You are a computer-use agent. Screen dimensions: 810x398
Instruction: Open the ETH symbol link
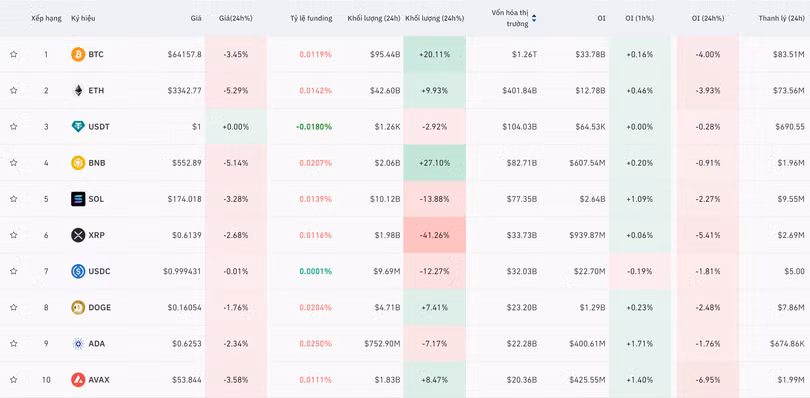[x=96, y=90]
